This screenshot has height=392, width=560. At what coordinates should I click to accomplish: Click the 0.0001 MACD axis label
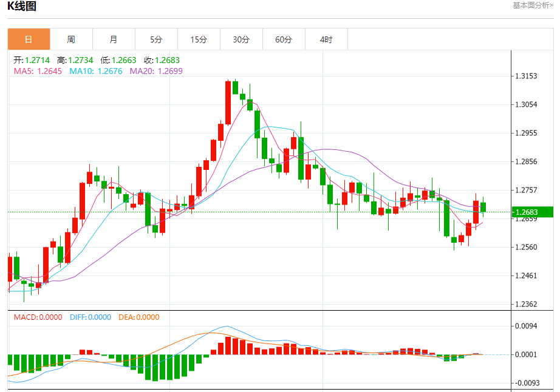pos(526,354)
